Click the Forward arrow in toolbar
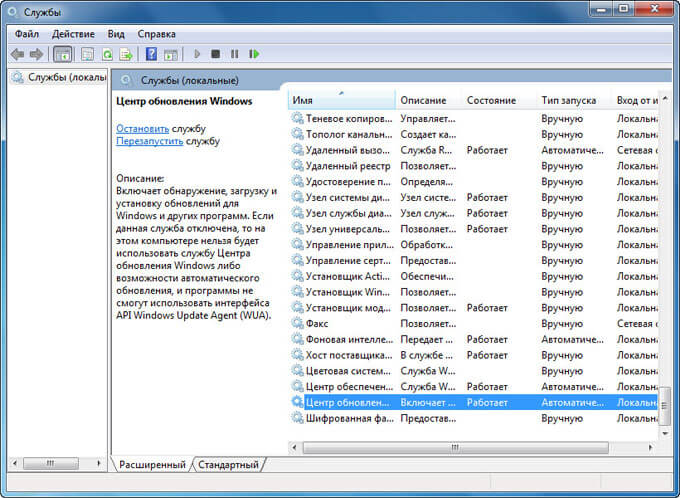 pos(36,54)
